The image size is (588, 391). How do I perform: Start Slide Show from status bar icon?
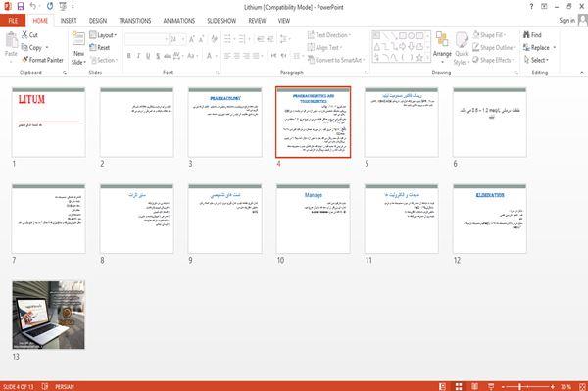tap(491, 386)
